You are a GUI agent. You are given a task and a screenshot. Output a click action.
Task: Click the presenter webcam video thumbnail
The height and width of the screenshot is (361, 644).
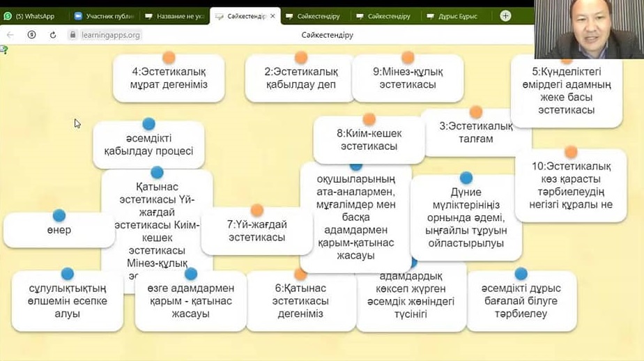pyautogui.click(x=589, y=29)
